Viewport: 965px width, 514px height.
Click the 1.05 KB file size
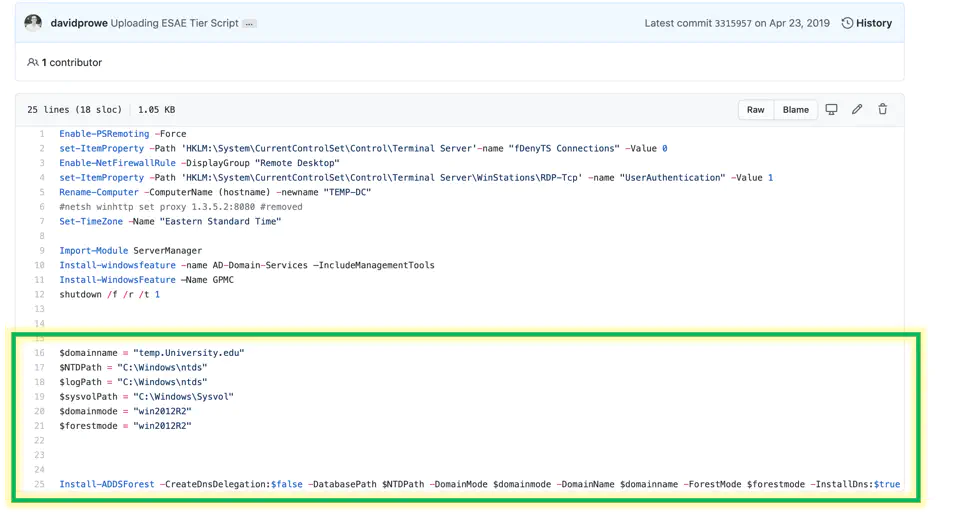coord(156,110)
